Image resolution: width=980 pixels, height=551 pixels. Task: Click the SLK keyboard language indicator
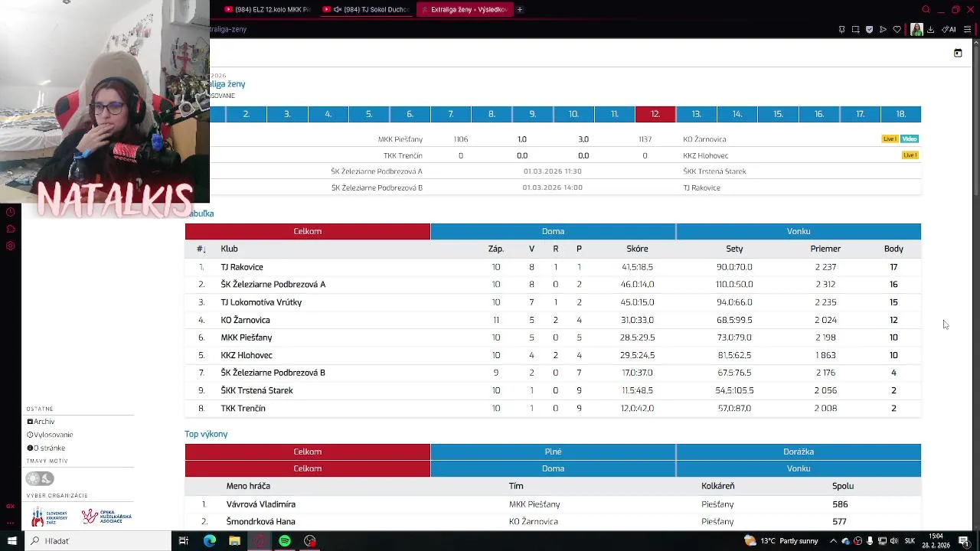910,541
